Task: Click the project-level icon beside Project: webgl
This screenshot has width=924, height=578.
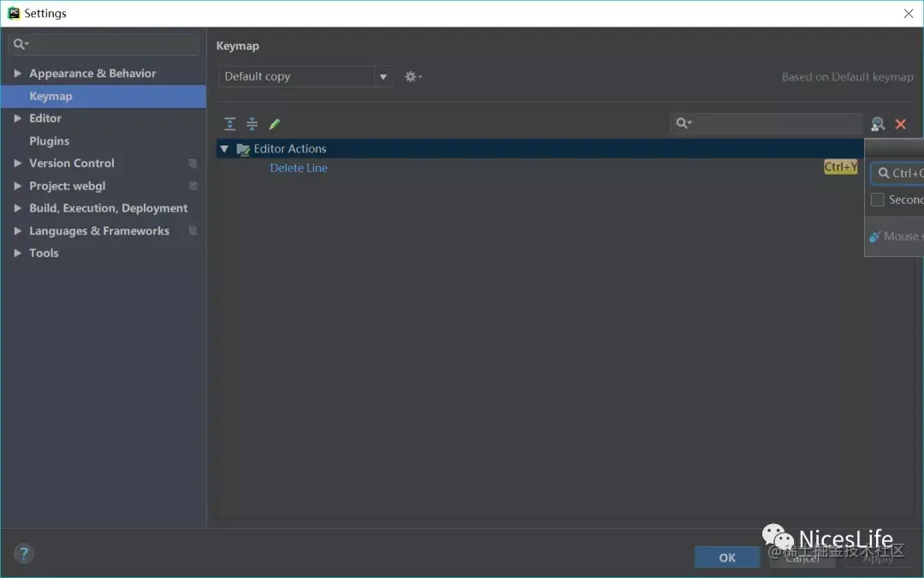Action: click(192, 186)
